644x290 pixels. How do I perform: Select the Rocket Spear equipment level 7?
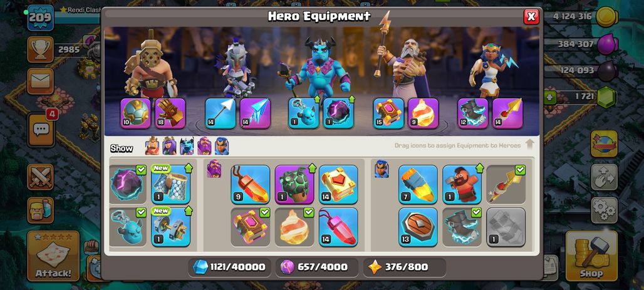(418, 184)
